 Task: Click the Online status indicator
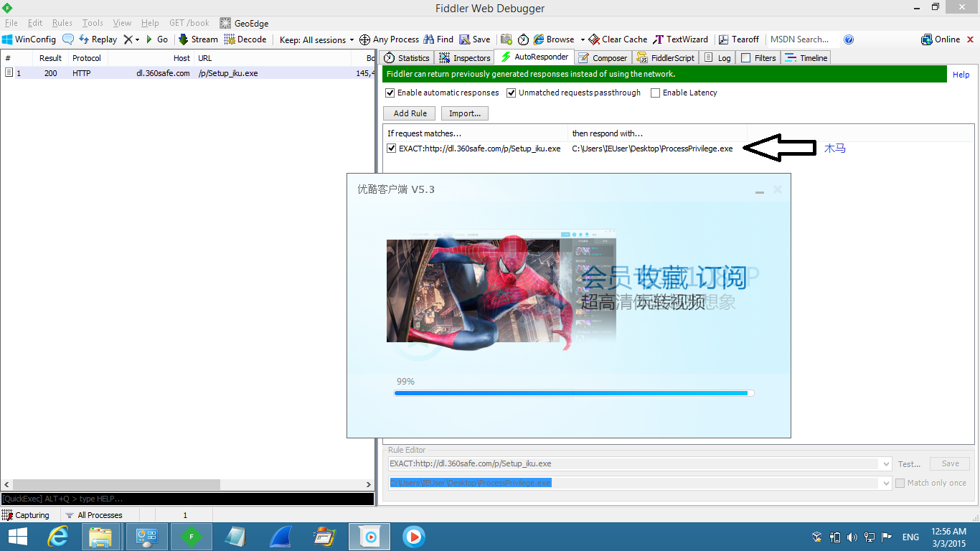coord(941,39)
